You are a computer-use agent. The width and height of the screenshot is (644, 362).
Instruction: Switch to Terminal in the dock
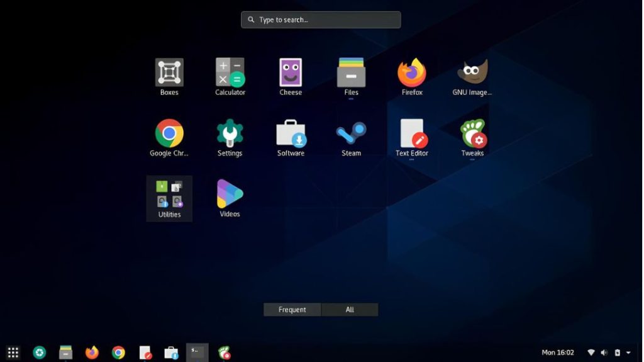(197, 353)
